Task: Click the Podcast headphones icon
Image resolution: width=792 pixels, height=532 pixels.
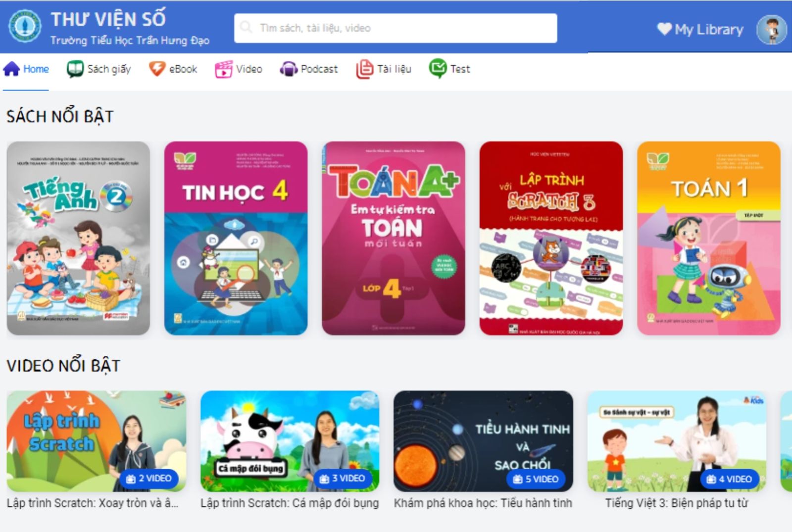Action: (x=289, y=69)
